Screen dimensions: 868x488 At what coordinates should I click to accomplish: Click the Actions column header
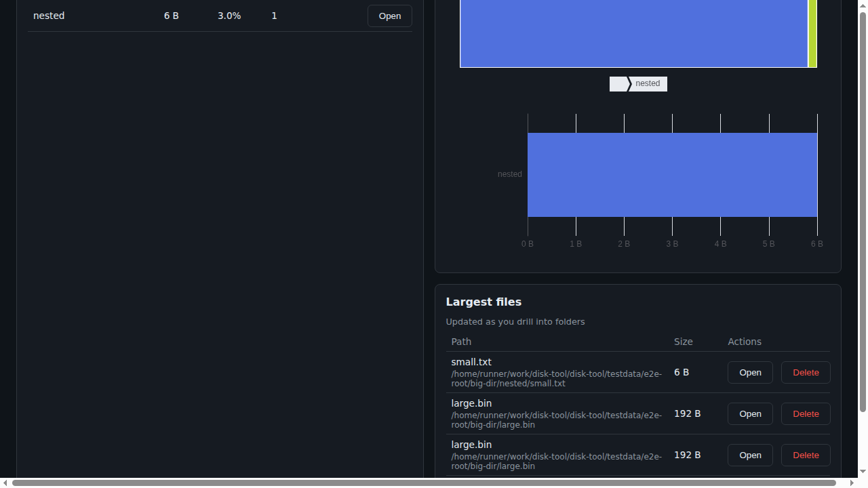pos(745,342)
